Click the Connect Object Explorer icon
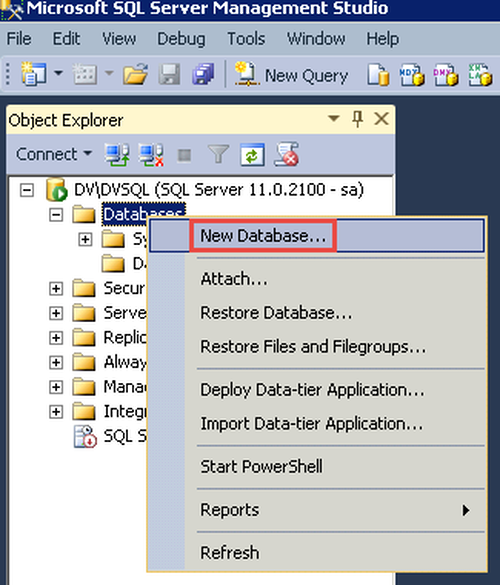 pyautogui.click(x=117, y=154)
